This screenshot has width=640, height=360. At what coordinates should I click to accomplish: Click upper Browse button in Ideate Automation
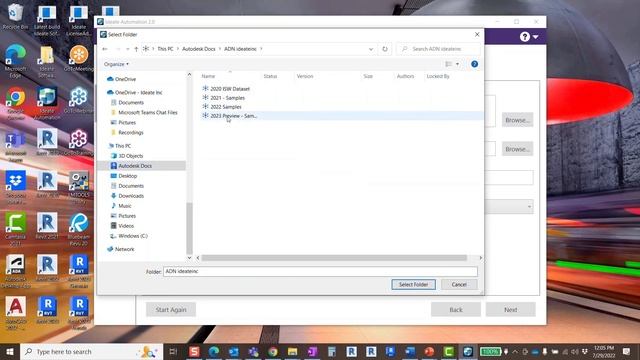(518, 120)
